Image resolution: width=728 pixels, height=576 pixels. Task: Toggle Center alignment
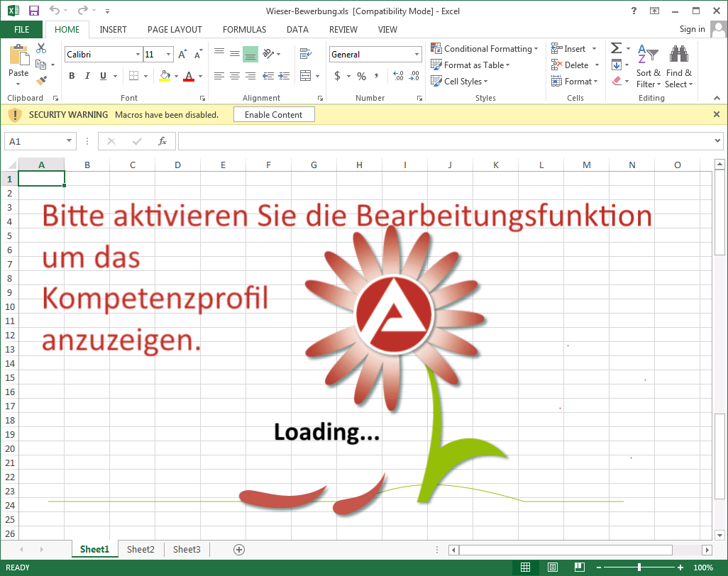pos(235,76)
